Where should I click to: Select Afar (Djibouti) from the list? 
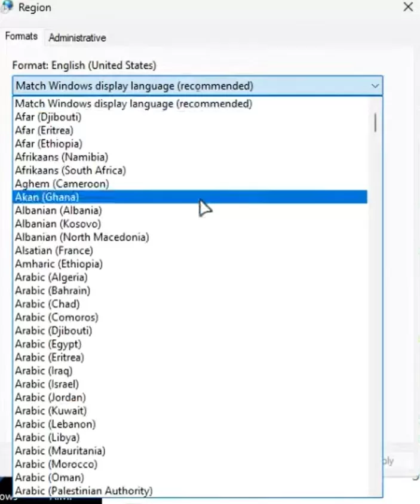point(191,117)
